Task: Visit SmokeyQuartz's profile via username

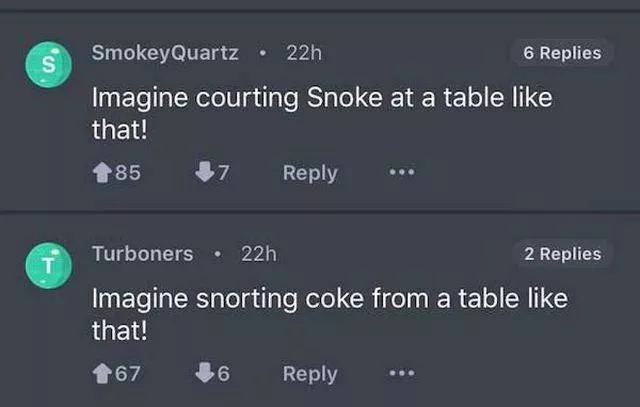Action: [x=165, y=53]
